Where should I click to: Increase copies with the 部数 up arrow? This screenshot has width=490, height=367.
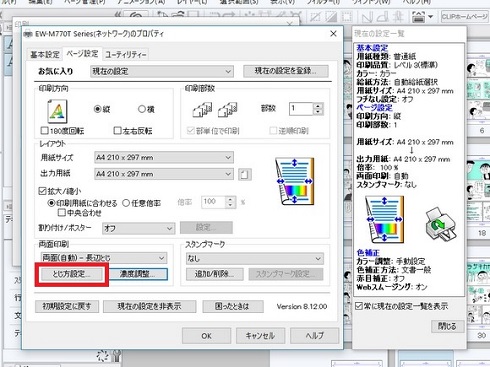pyautogui.click(x=318, y=106)
